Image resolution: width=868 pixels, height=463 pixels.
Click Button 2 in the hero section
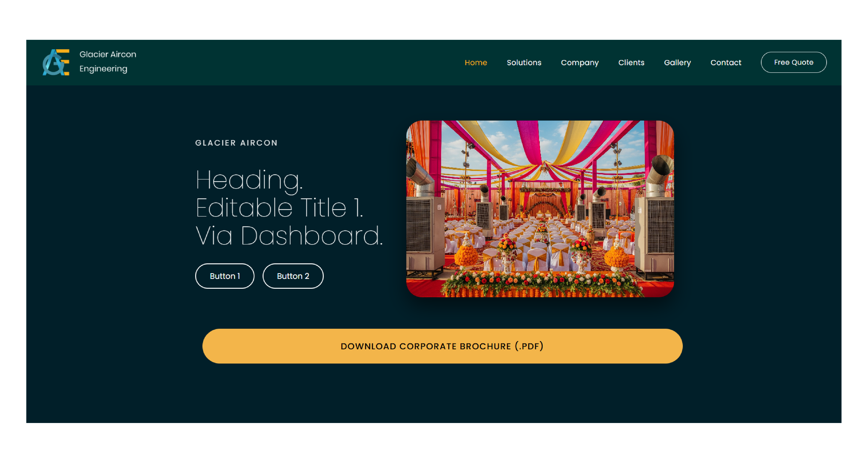tap(293, 276)
